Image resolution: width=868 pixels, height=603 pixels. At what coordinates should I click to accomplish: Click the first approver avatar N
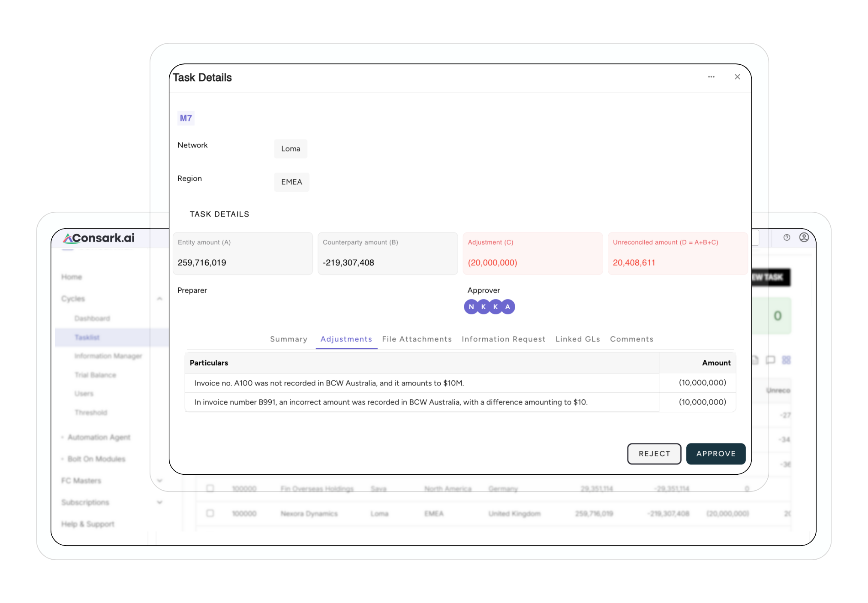(x=471, y=307)
